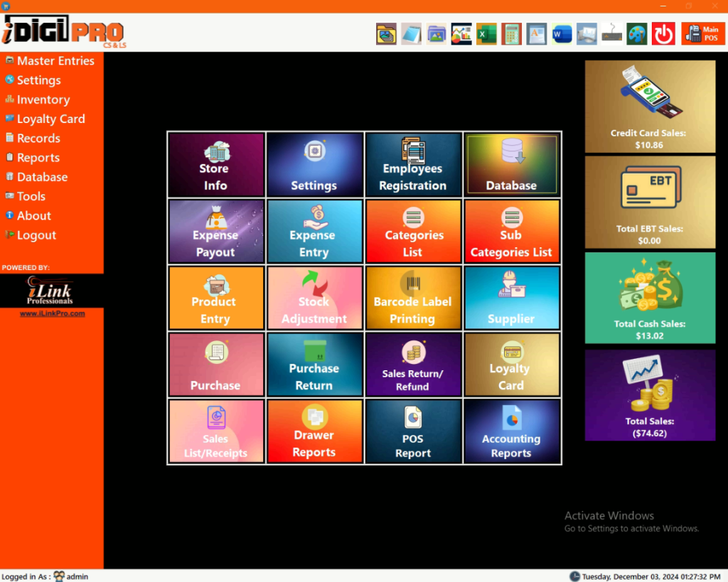Screen dimensions: 728x582
Task: Open Inventory menu in sidebar
Action: 38,99
